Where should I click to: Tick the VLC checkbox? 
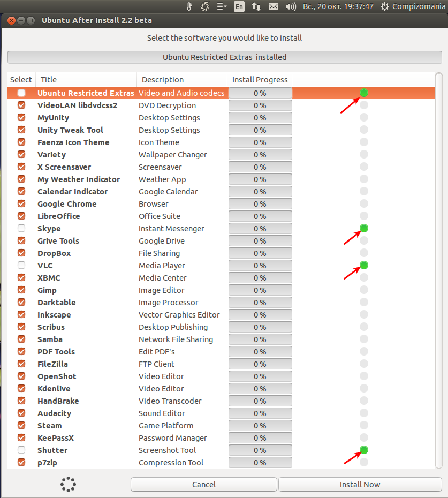click(x=21, y=265)
